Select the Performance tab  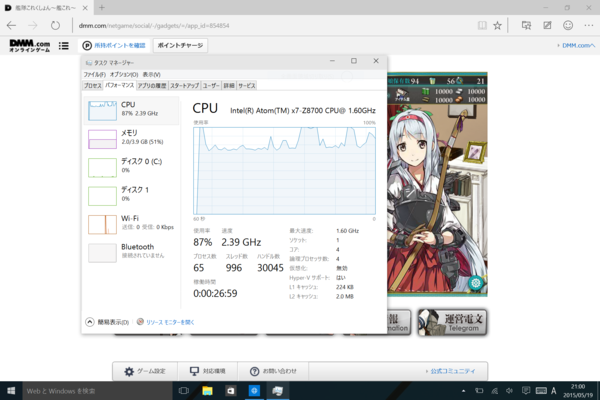click(x=119, y=85)
